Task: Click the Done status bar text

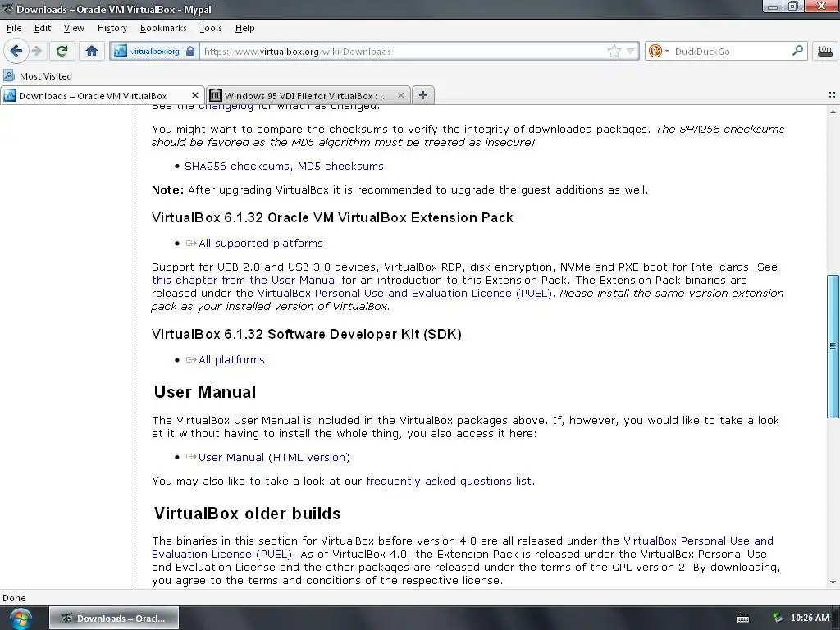Action: (x=14, y=598)
